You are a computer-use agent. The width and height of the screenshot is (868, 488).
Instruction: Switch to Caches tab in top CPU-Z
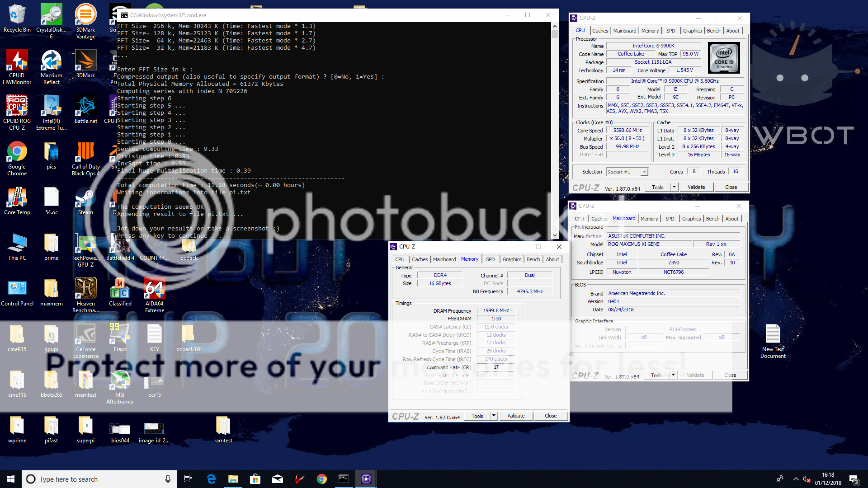click(x=600, y=31)
